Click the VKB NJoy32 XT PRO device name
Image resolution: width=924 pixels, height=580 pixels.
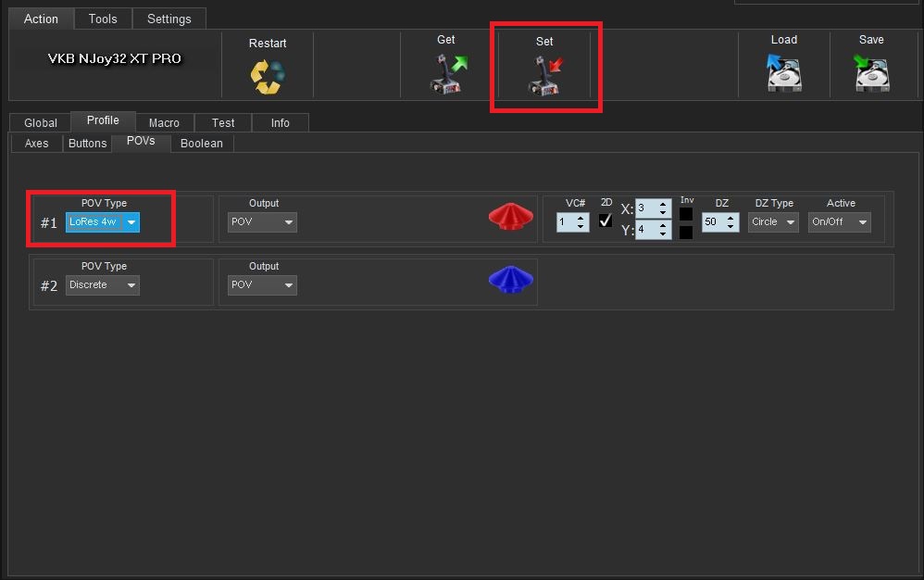(114, 58)
